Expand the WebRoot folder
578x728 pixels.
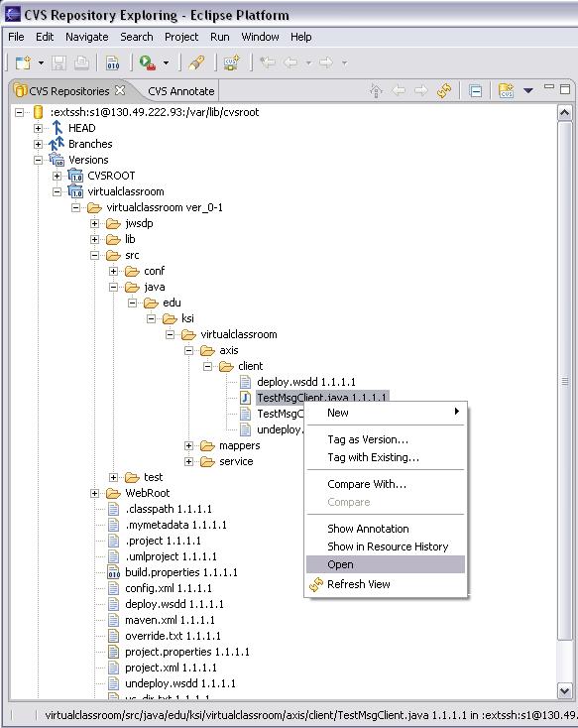pos(95,493)
